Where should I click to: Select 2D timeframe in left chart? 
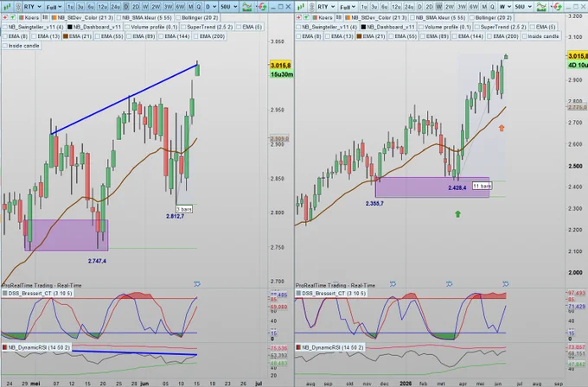click(x=136, y=7)
